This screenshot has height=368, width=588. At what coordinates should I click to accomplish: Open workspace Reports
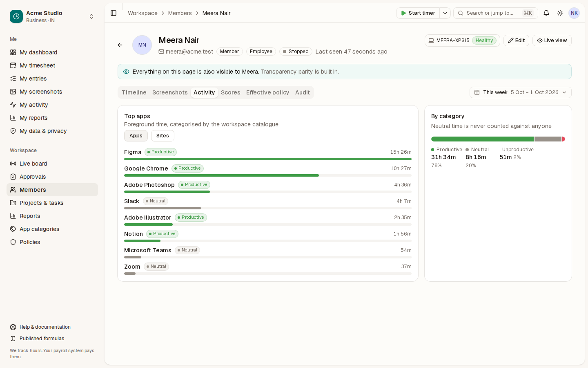click(x=52, y=216)
